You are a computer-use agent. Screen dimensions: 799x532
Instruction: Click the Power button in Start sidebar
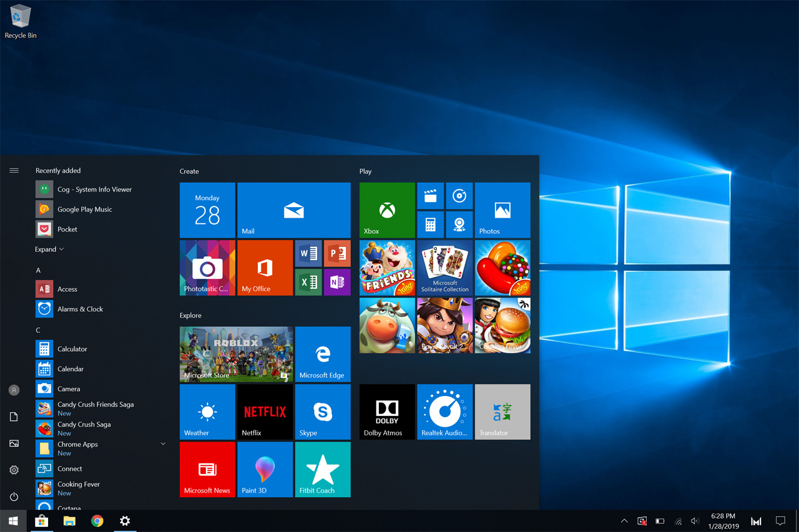(14, 496)
